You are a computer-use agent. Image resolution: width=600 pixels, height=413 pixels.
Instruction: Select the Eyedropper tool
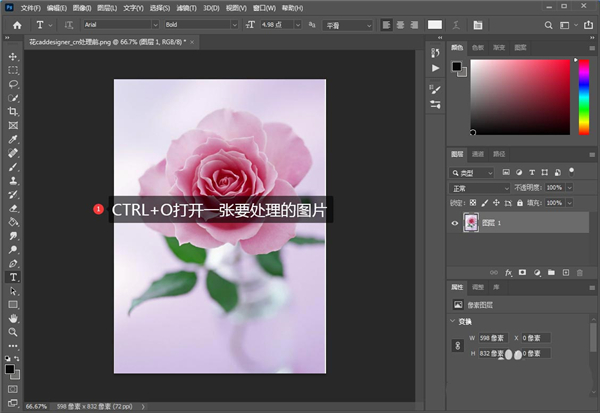[x=13, y=140]
